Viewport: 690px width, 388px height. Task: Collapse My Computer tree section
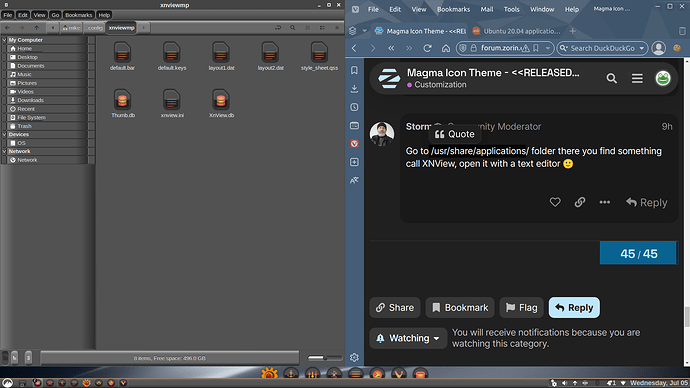tap(4, 40)
